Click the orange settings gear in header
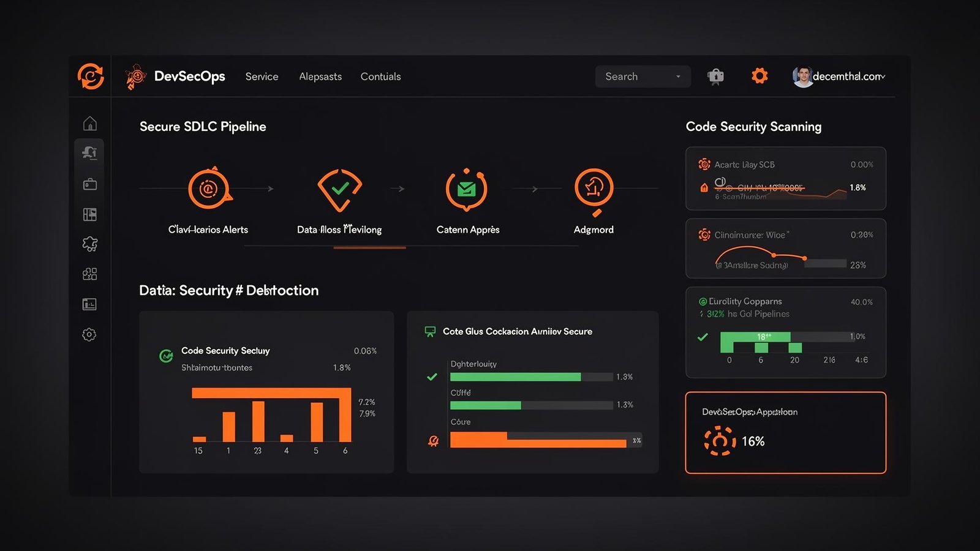Viewport: 980px width, 551px height. [x=759, y=76]
